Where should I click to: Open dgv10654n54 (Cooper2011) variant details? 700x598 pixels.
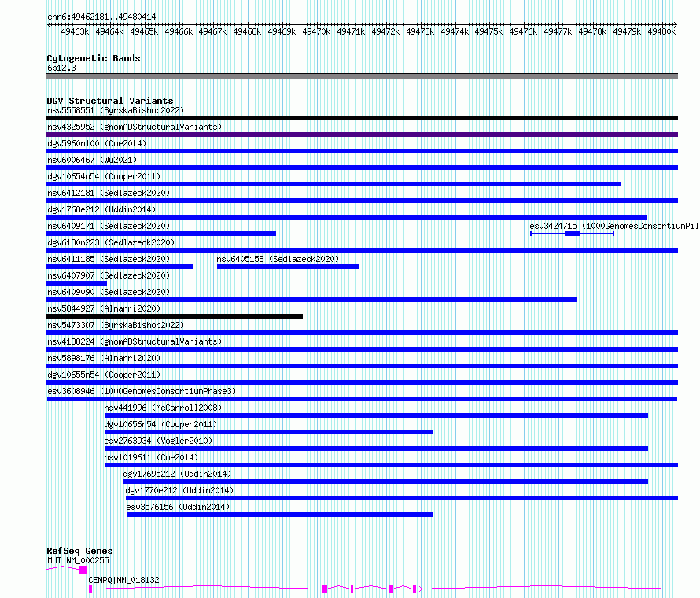pyautogui.click(x=104, y=176)
